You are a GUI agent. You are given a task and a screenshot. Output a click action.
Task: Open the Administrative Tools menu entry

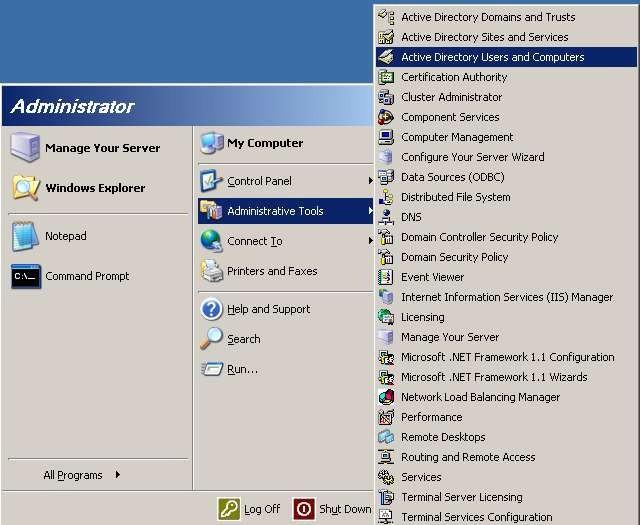click(x=286, y=211)
